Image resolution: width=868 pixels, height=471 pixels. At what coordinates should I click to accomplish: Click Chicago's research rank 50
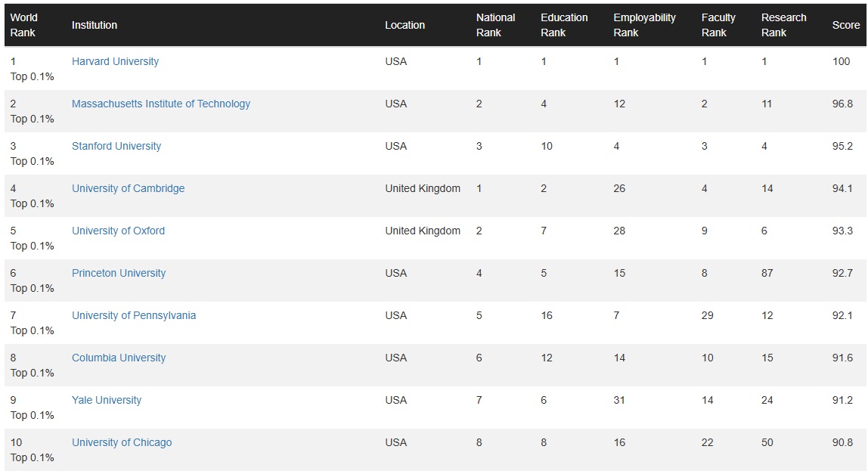767,442
